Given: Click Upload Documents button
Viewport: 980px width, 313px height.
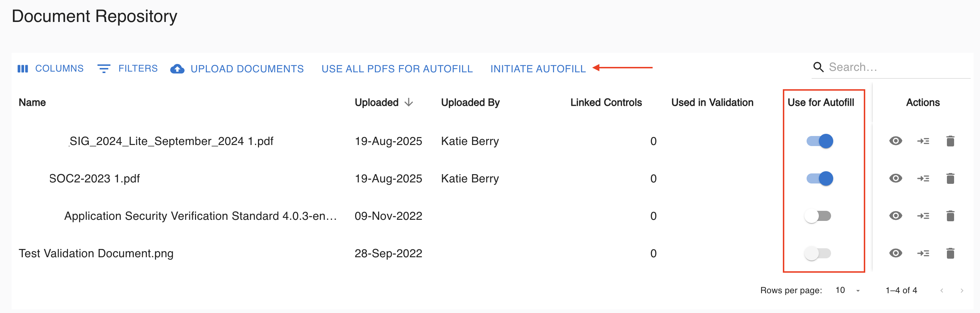Looking at the screenshot, I should click(x=237, y=68).
